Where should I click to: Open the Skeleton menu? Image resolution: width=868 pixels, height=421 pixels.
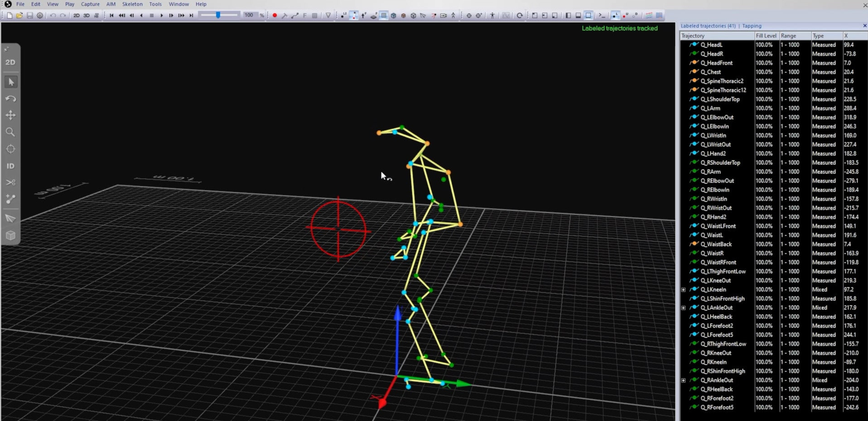132,4
